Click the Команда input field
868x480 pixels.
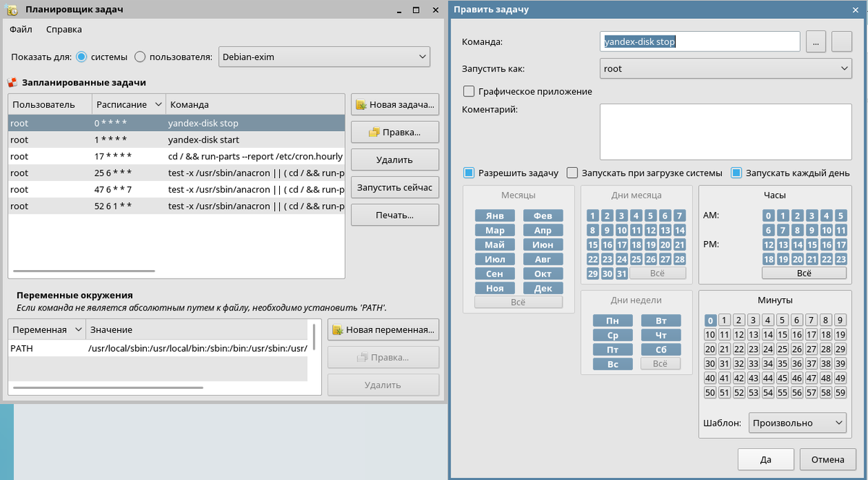point(700,42)
